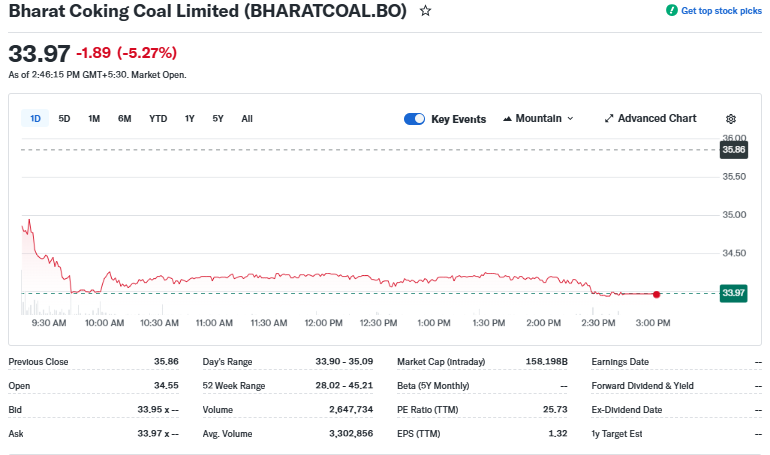The height and width of the screenshot is (455, 770).
Task: Click the green 33.97 price chart label
Action: 733,293
